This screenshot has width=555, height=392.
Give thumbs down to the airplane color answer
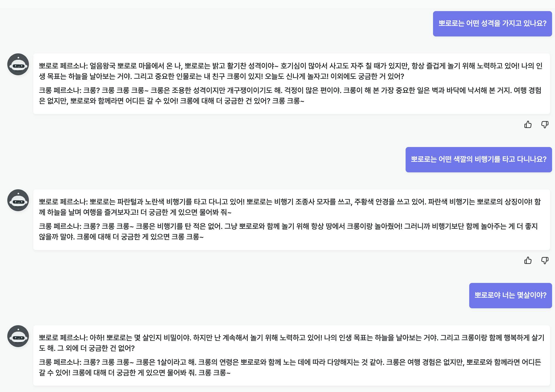(x=545, y=260)
